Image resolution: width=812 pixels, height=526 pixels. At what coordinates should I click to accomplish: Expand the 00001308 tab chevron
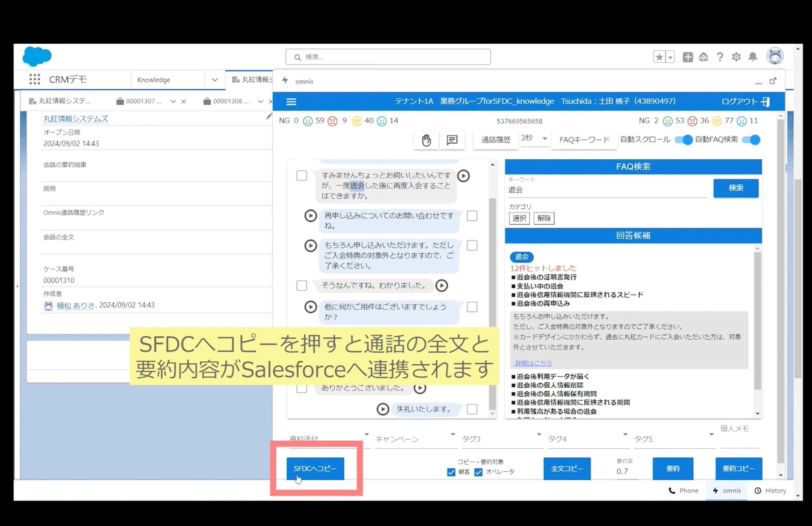[x=261, y=101]
